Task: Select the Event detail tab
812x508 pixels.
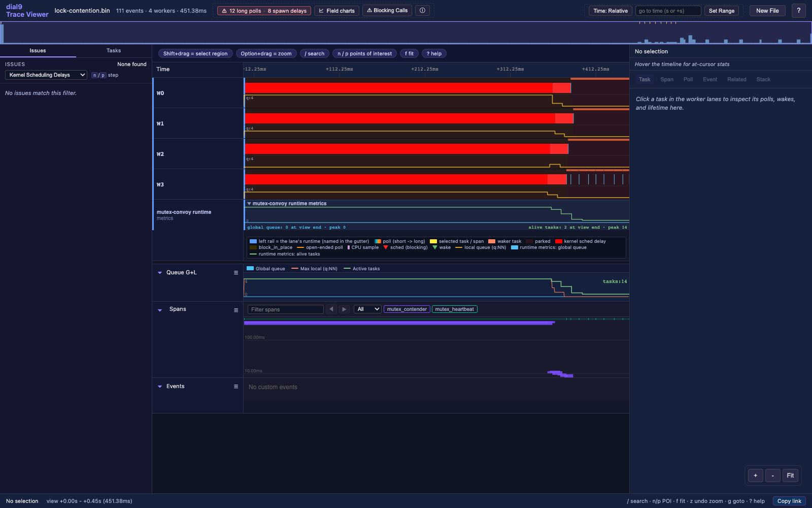Action: (710, 80)
